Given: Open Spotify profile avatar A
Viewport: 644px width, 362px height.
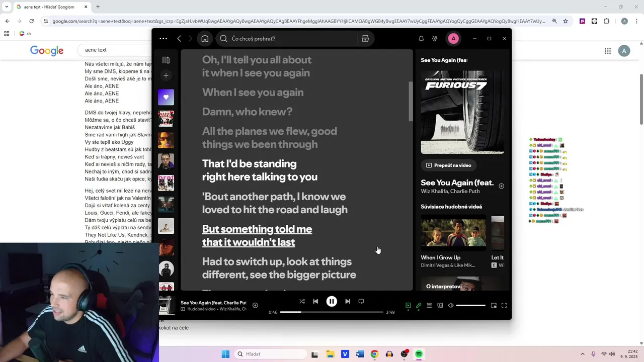Looking at the screenshot, I should (453, 39).
